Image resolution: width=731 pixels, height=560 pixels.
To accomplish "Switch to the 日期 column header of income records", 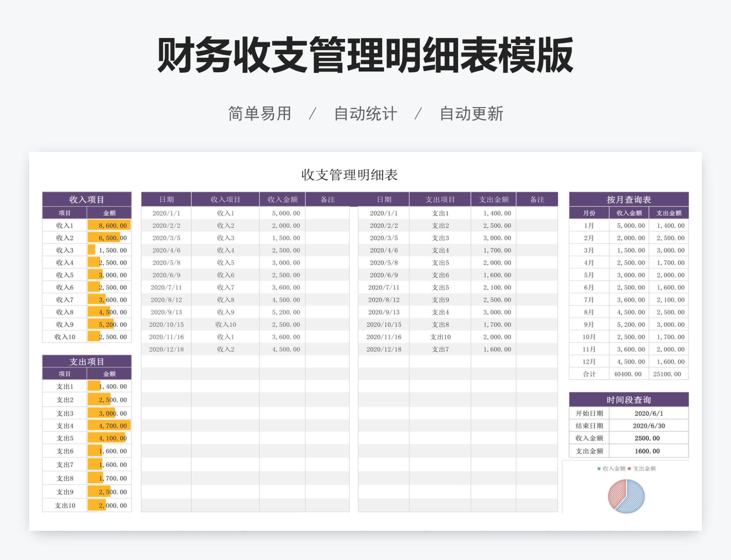I will (x=165, y=199).
